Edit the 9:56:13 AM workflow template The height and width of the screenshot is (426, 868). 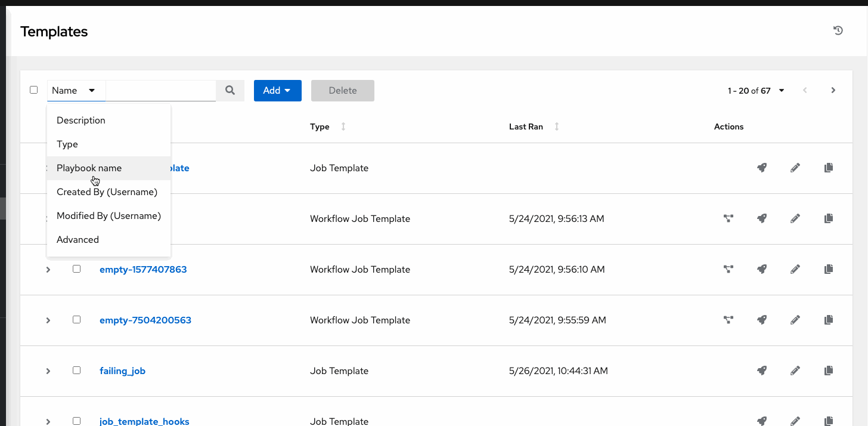point(795,219)
